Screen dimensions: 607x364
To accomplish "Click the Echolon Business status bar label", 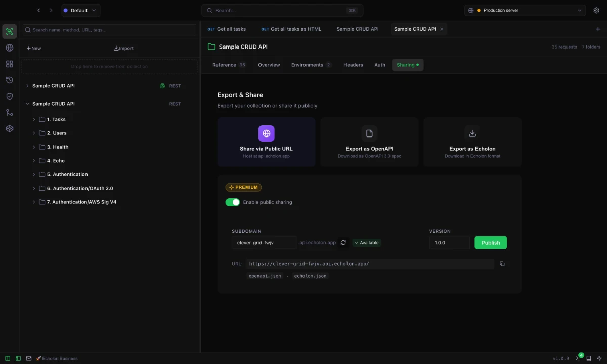I will [x=57, y=358].
